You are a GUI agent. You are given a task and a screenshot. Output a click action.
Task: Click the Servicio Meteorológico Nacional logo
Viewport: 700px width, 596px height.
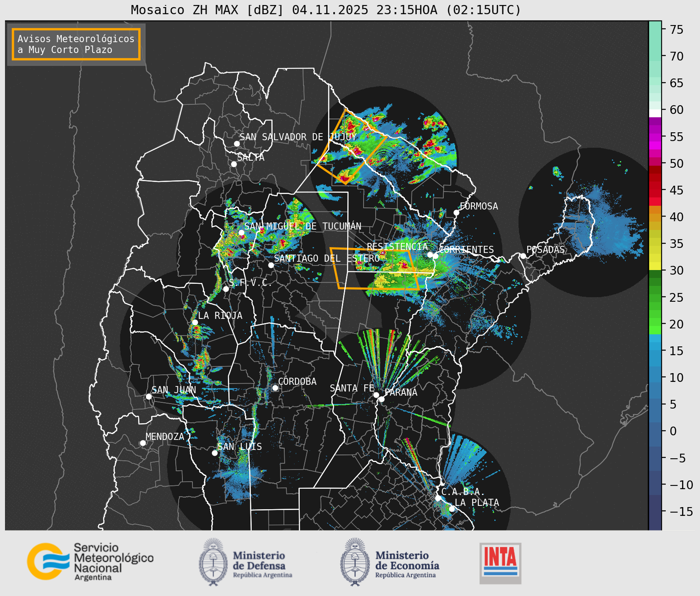tap(90, 561)
